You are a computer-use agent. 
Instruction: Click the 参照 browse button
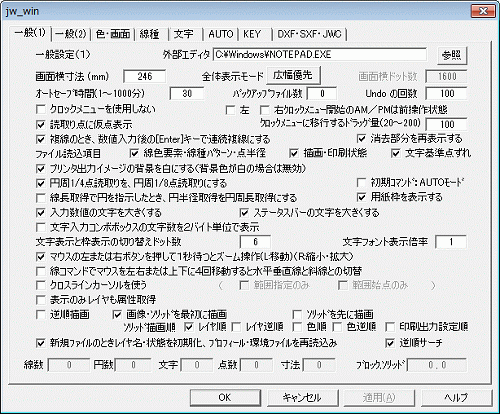coord(452,55)
